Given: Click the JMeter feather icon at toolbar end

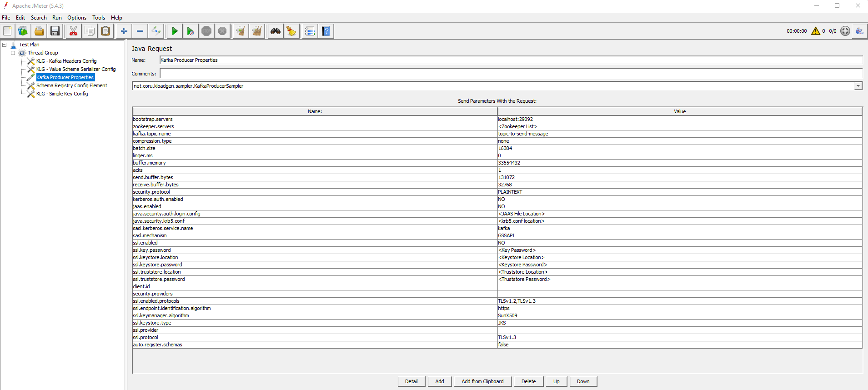Looking at the screenshot, I should [x=859, y=31].
